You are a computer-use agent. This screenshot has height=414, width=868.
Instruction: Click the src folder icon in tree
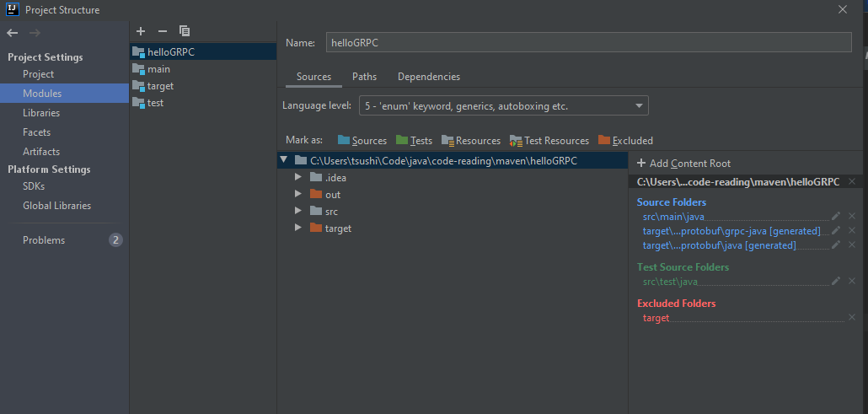point(316,211)
